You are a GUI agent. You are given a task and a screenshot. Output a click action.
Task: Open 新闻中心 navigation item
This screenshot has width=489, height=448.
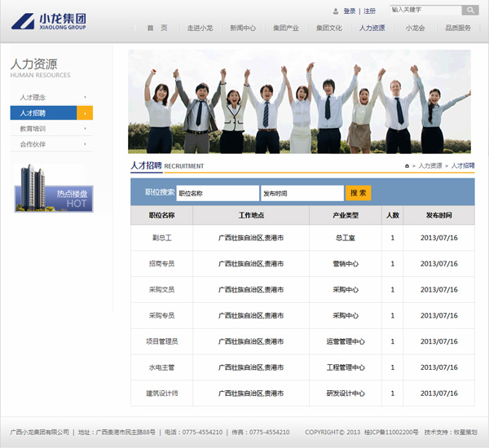[243, 28]
